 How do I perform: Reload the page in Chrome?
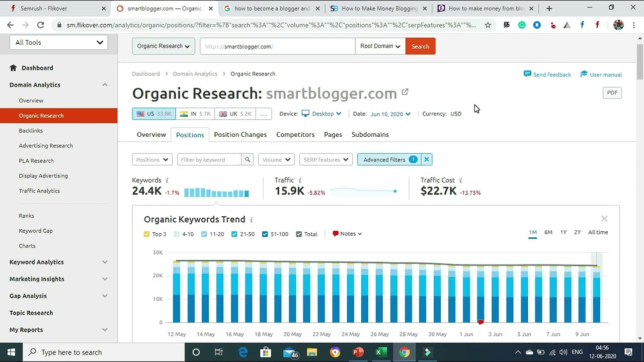coord(40,25)
